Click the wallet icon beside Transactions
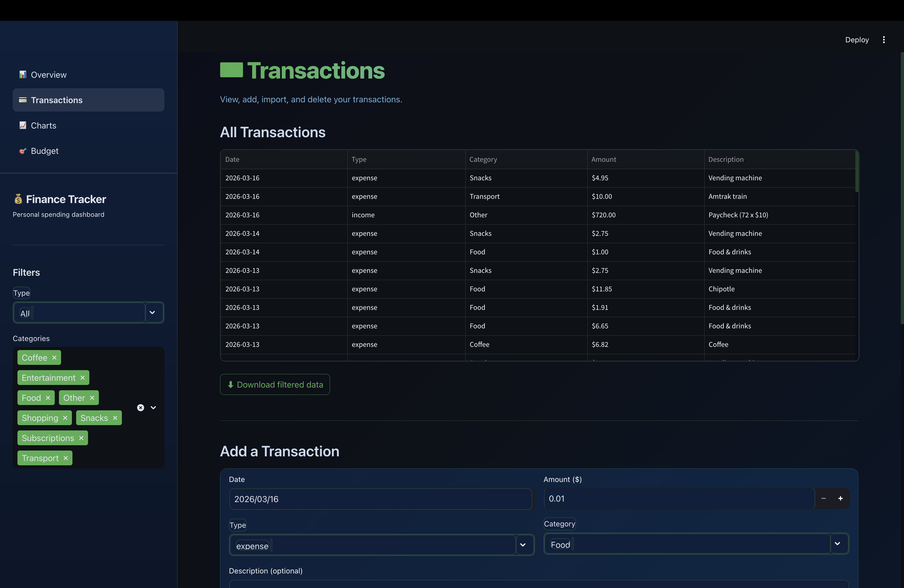The height and width of the screenshot is (588, 904). click(22, 100)
